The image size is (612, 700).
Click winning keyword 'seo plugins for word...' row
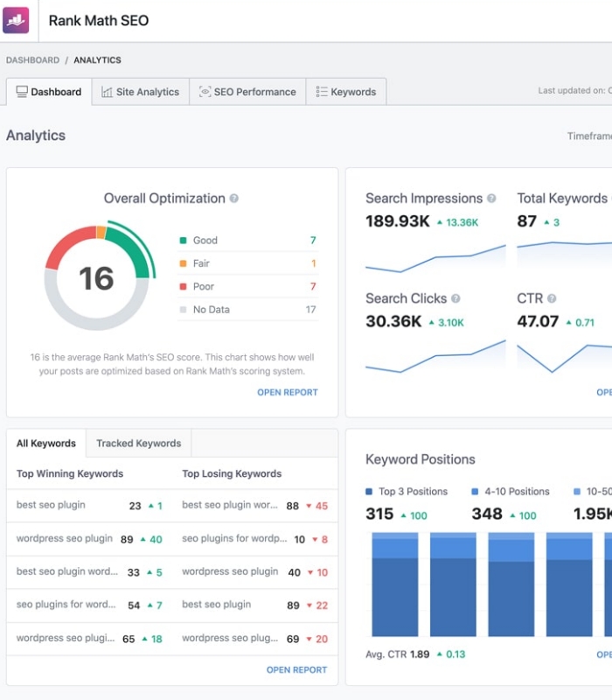click(89, 605)
